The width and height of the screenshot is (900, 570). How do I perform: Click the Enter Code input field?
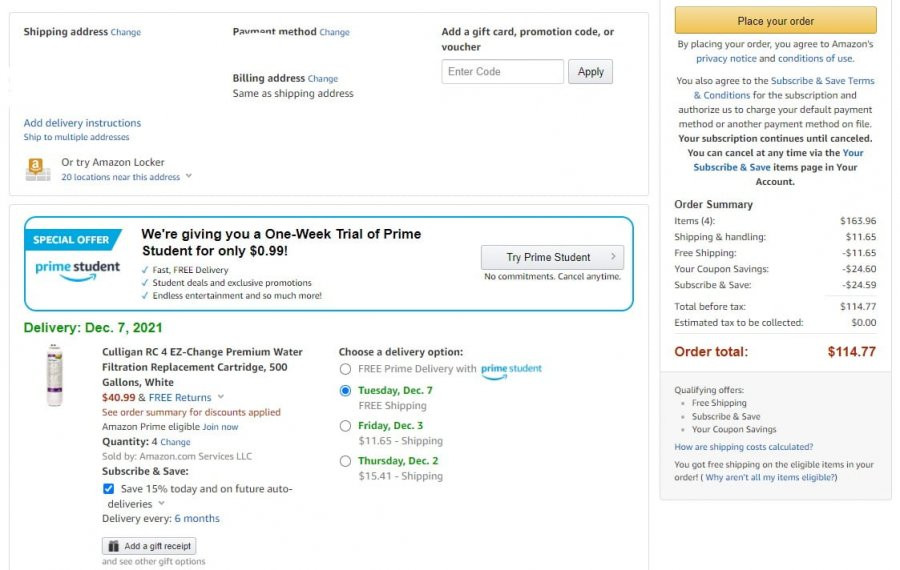click(x=502, y=72)
